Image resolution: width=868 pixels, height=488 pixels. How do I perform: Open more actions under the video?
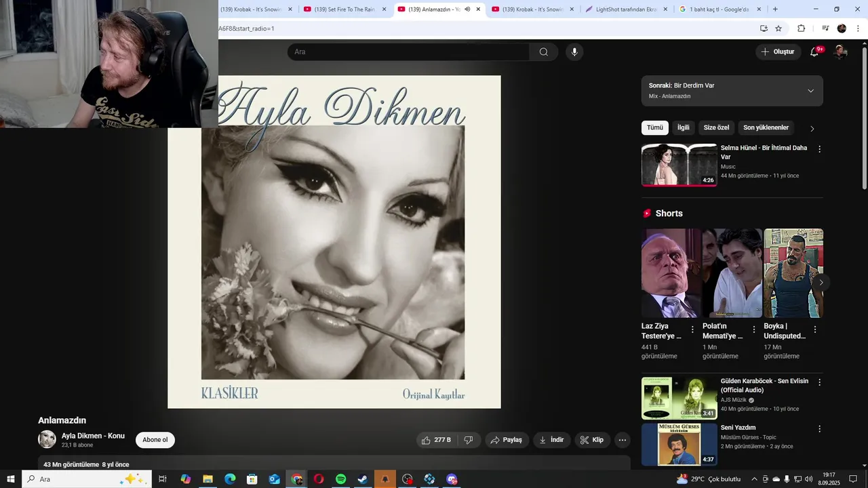[622, 440]
